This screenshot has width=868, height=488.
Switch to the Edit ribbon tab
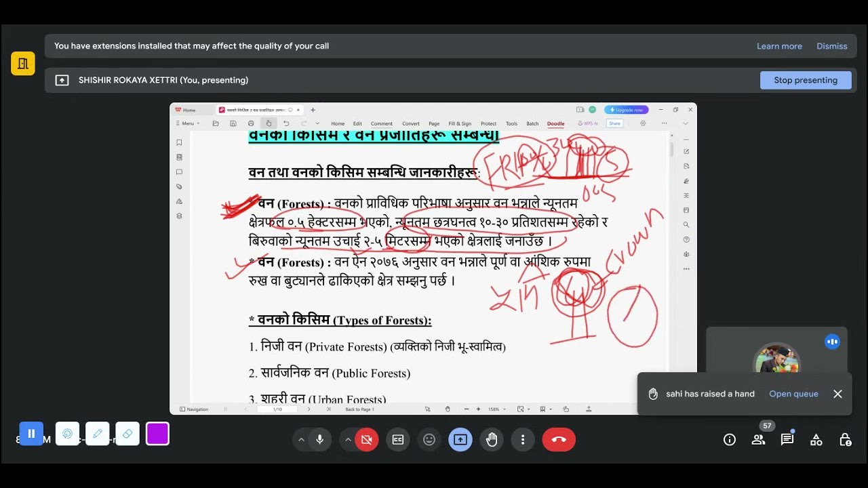(357, 123)
